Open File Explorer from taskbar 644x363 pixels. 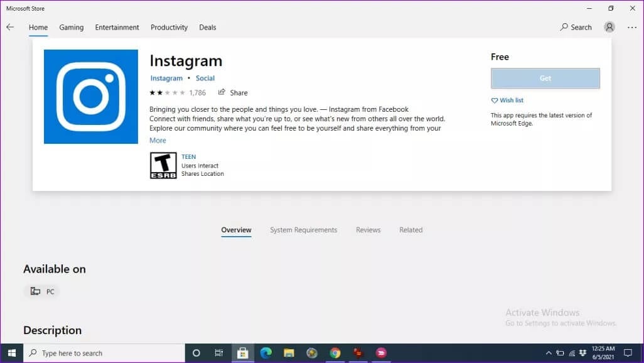[x=289, y=353]
